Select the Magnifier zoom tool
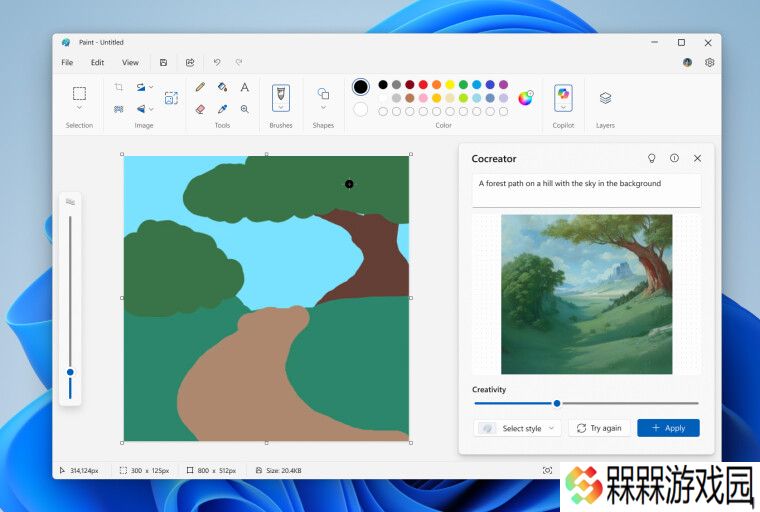This screenshot has width=760, height=512. click(245, 109)
